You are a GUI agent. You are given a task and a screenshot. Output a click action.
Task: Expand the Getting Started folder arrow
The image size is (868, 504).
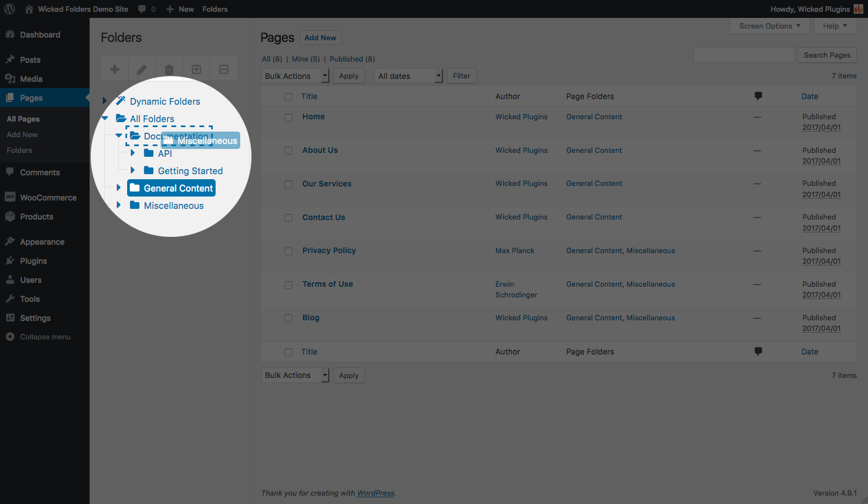pyautogui.click(x=133, y=170)
